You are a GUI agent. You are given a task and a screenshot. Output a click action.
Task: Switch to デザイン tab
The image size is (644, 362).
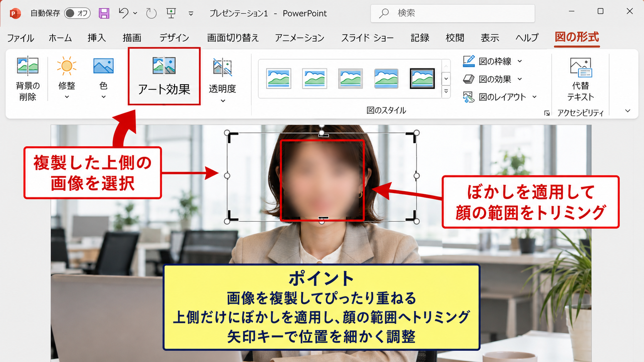[174, 38]
